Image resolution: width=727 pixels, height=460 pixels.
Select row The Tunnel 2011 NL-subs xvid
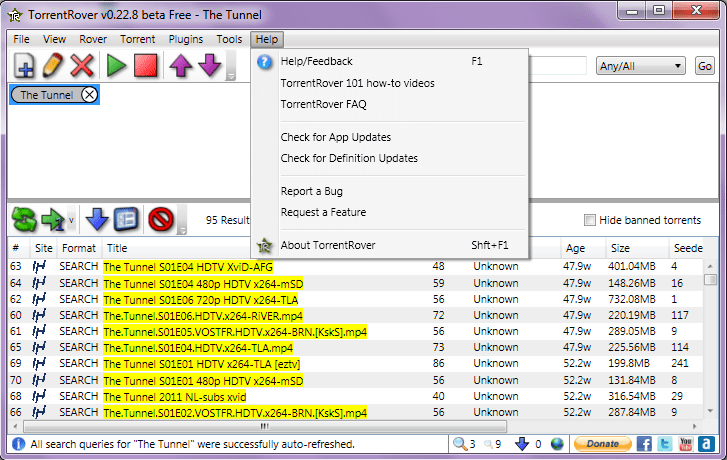[x=355, y=396]
